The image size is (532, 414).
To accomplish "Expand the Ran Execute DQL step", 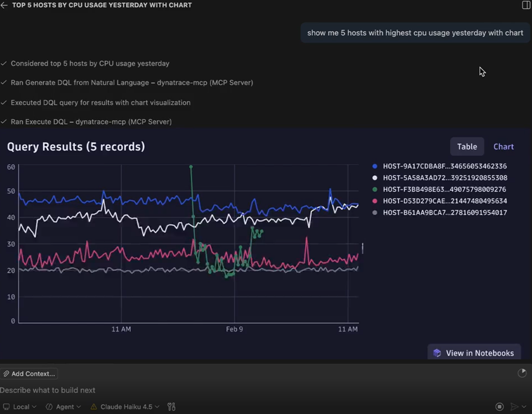I will click(91, 121).
